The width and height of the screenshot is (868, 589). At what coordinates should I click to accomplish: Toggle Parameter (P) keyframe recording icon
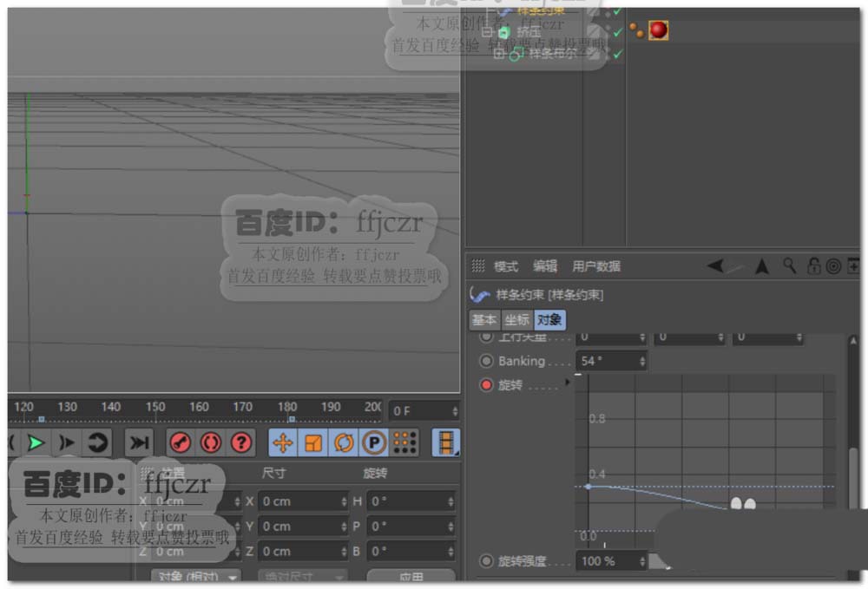[374, 443]
